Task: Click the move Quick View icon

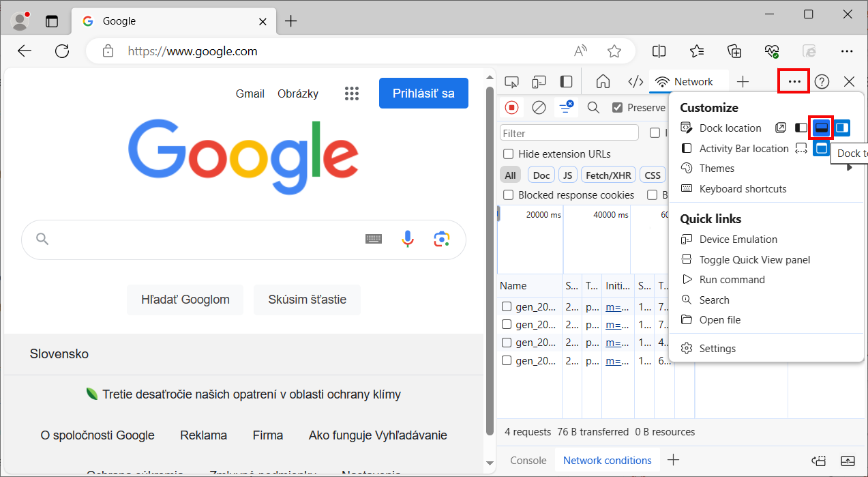Action: pos(820,461)
